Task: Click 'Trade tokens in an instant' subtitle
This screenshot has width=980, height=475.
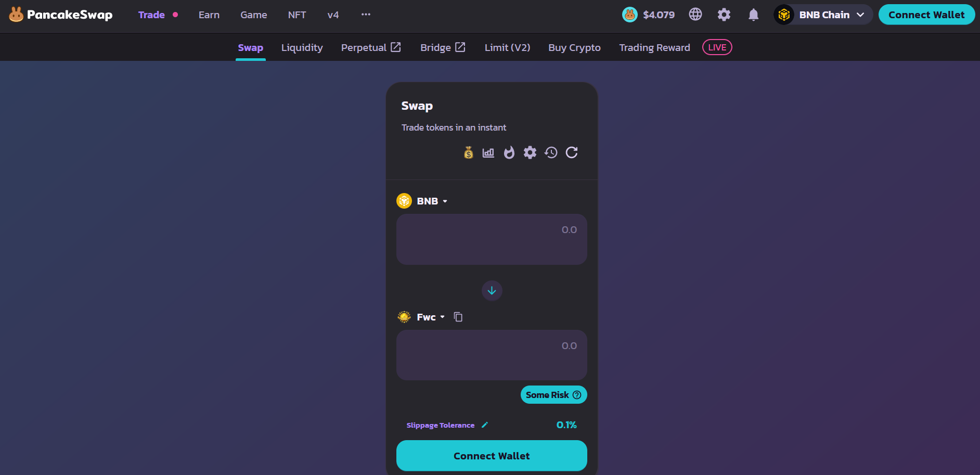Action: (x=454, y=127)
